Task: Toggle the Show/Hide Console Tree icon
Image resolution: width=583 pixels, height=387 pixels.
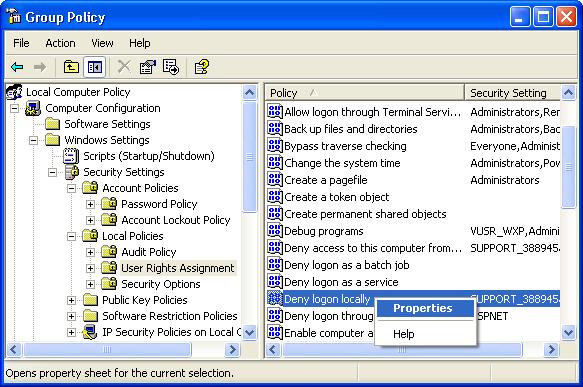Action: tap(94, 67)
